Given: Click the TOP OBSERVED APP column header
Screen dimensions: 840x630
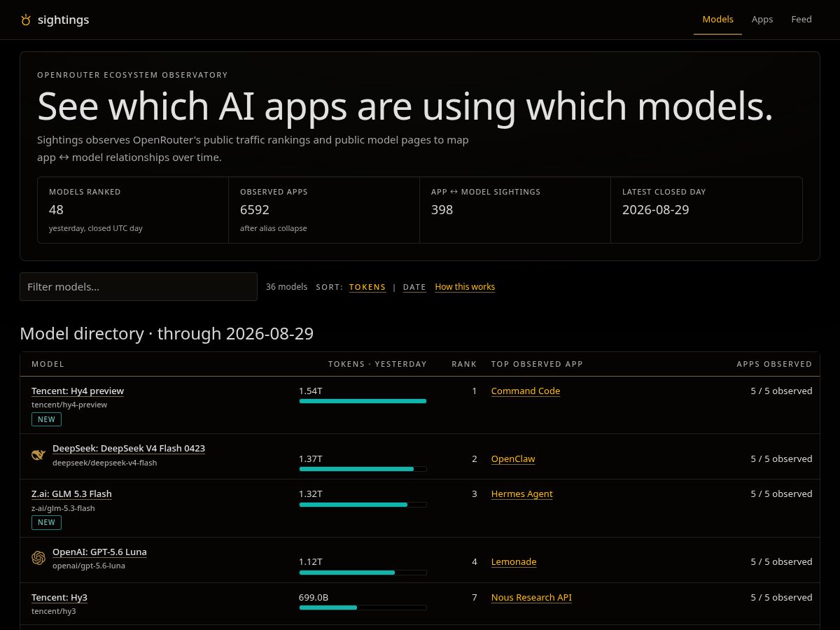Looking at the screenshot, I should pos(537,364).
